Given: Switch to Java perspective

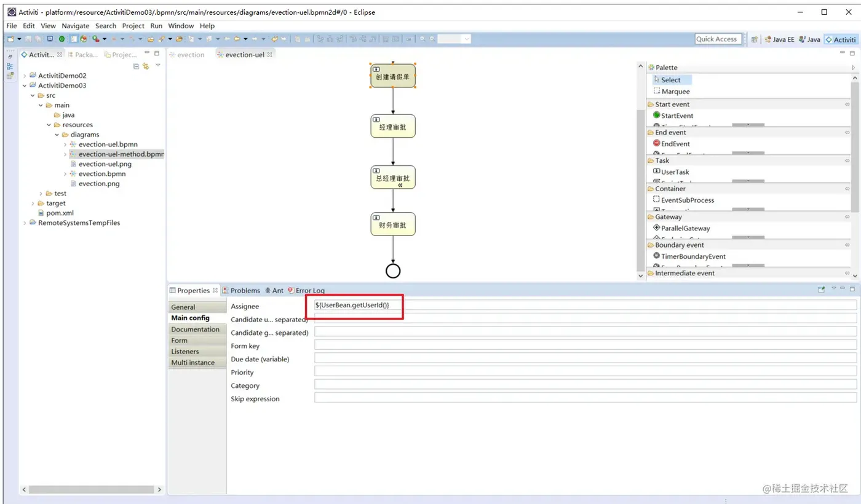Looking at the screenshot, I should pyautogui.click(x=809, y=39).
